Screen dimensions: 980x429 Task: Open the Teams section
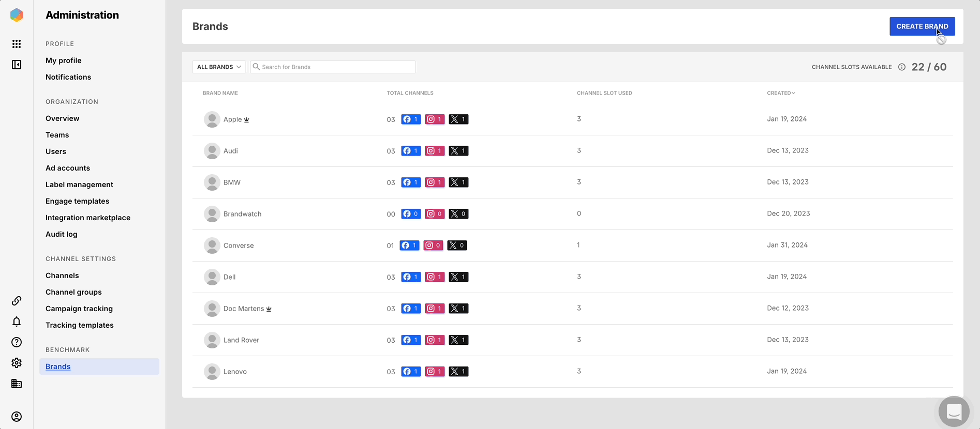point(57,135)
